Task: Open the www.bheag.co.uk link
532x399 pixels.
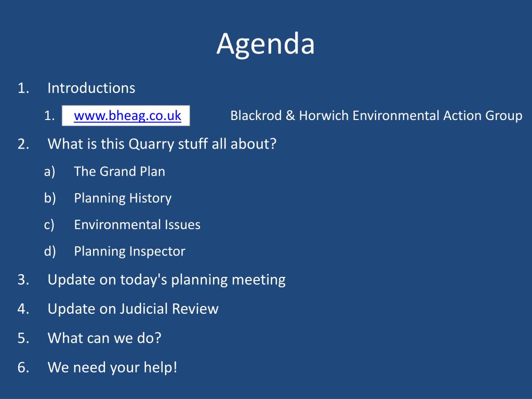Action: (127, 116)
